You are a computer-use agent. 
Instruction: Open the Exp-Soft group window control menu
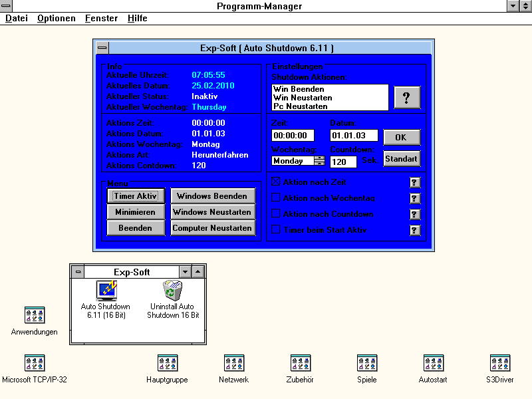78,272
